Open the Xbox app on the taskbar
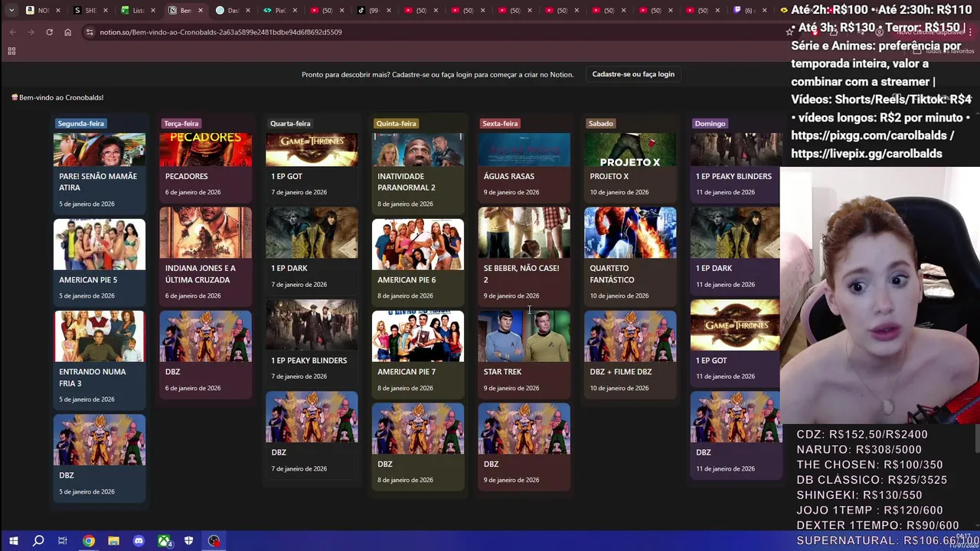The width and height of the screenshot is (980, 551). coord(164,541)
